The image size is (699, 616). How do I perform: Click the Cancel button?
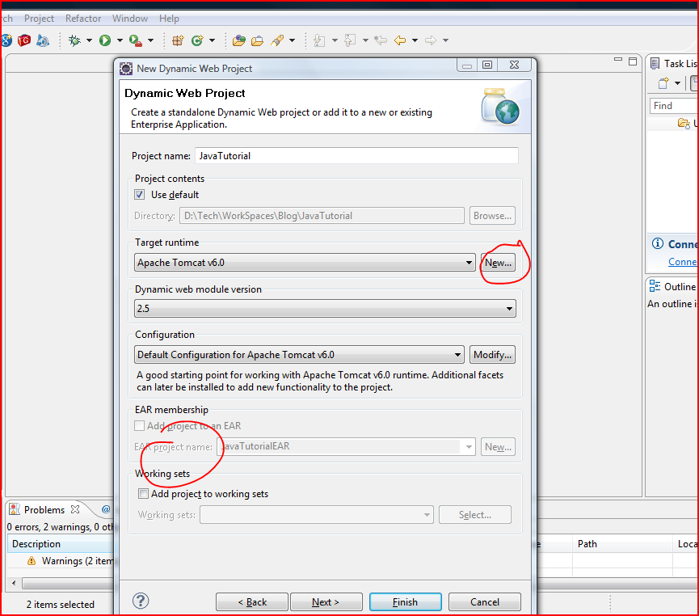(485, 601)
